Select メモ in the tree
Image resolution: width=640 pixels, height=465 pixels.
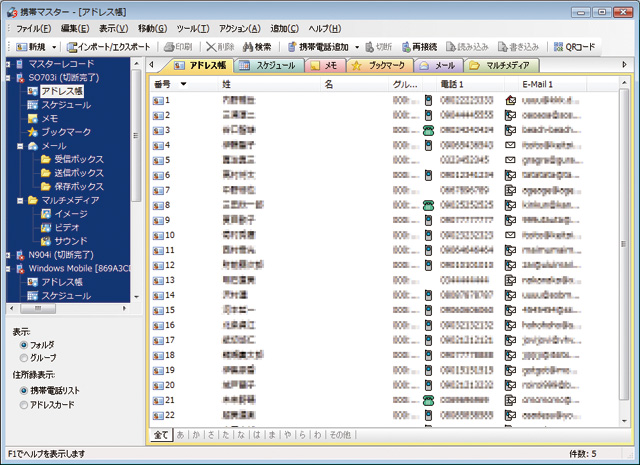tap(49, 118)
